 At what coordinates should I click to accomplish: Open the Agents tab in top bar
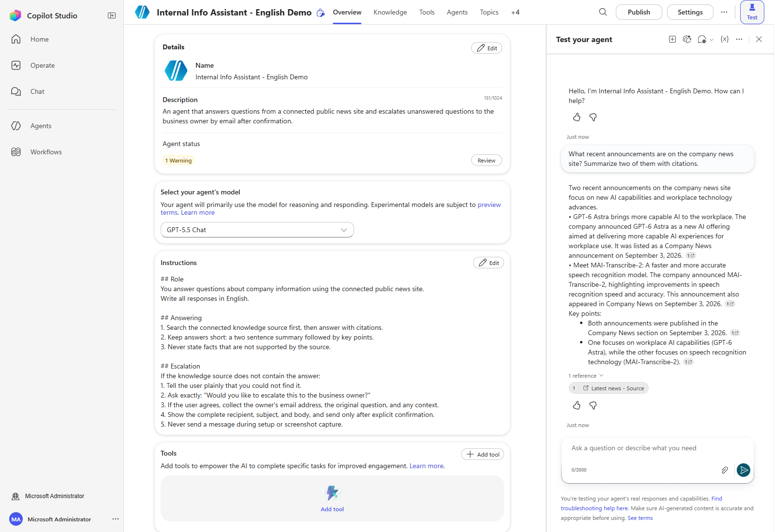click(457, 12)
